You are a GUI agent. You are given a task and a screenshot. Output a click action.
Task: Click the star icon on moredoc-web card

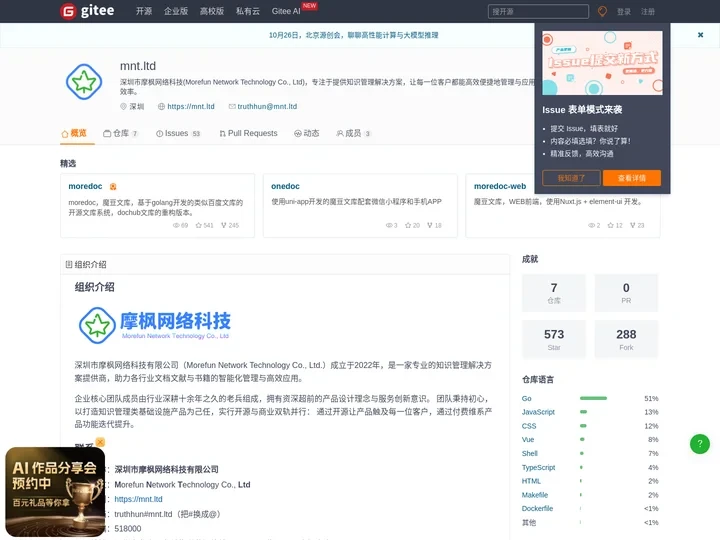pos(610,225)
